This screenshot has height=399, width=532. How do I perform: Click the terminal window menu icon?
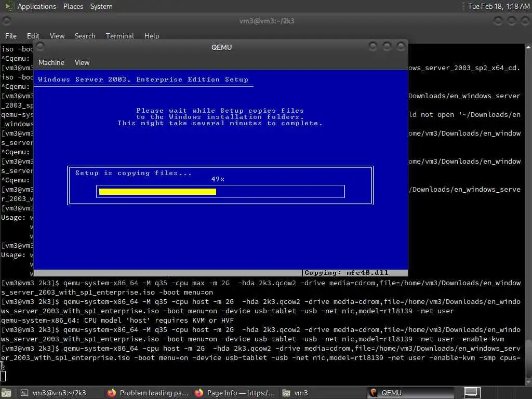[6, 21]
